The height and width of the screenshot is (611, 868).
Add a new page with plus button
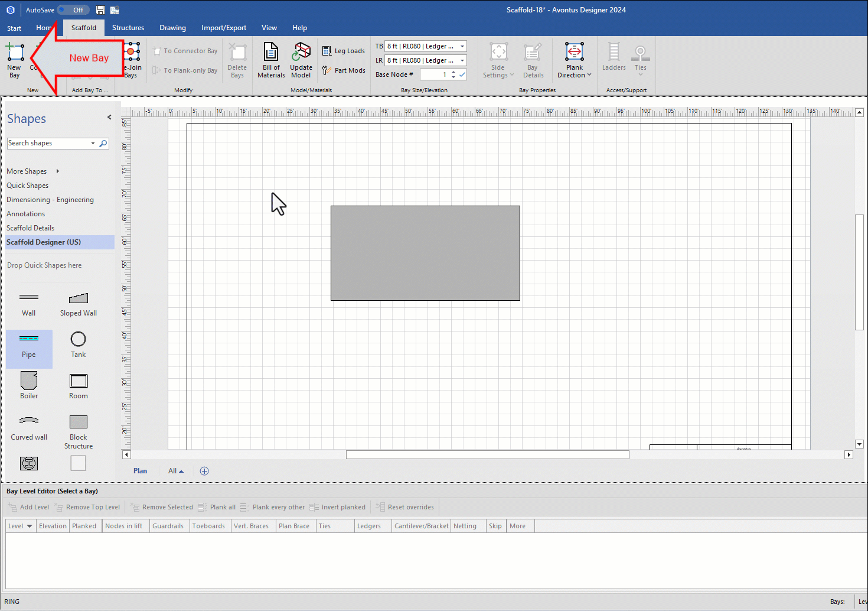tap(204, 471)
